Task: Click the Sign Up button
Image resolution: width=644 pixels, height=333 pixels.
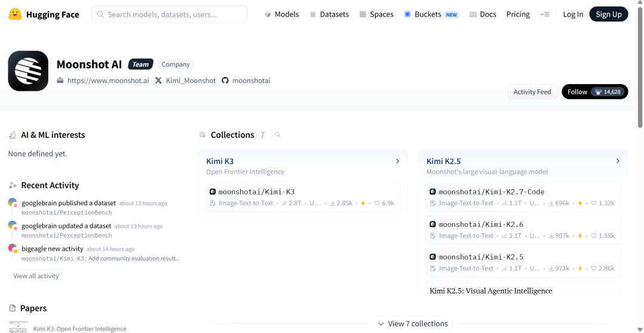Action: pyautogui.click(x=609, y=14)
